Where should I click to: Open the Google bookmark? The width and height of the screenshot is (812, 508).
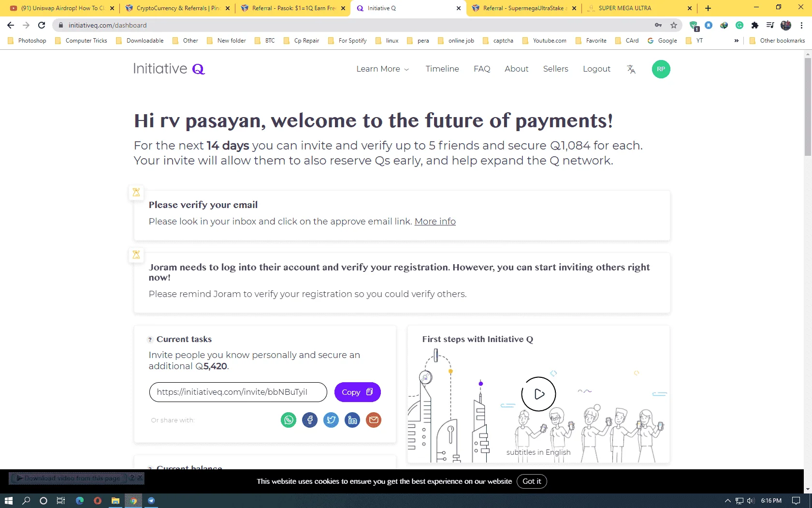[662, 41]
